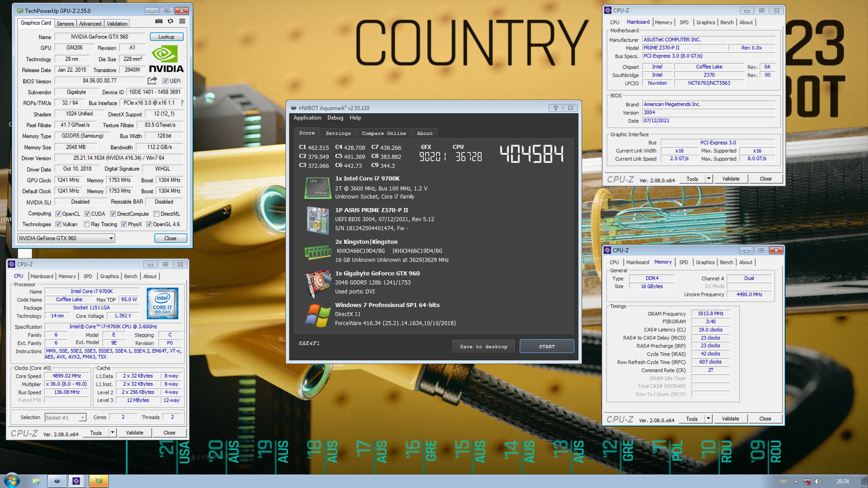This screenshot has height=488, width=868.
Task: Click the Lookup button in GPU-Z
Action: click(x=166, y=37)
